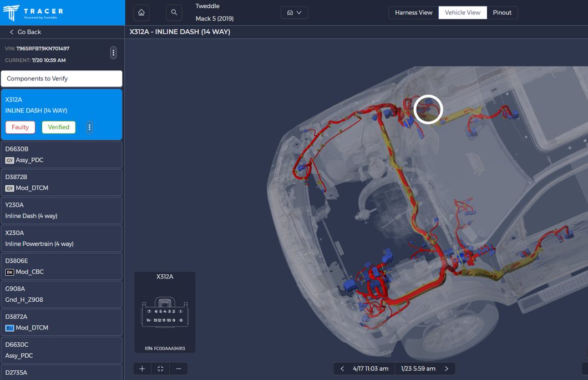Select D3872A Mod_DTCM component
The height and width of the screenshot is (380, 588).
coord(62,322)
